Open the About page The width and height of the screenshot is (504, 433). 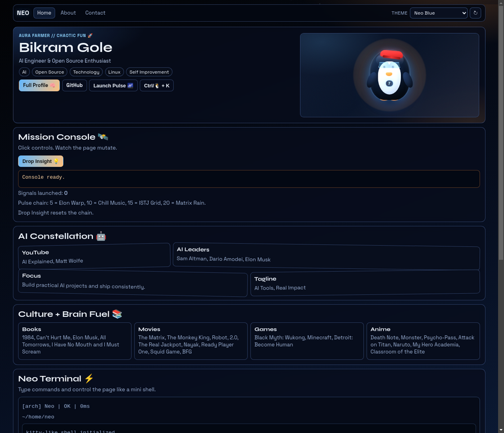(68, 12)
